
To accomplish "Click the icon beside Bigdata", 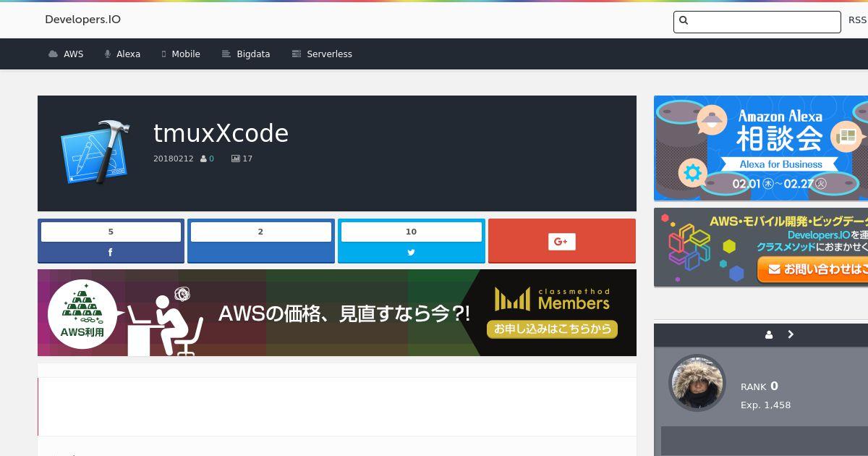I will coord(226,54).
